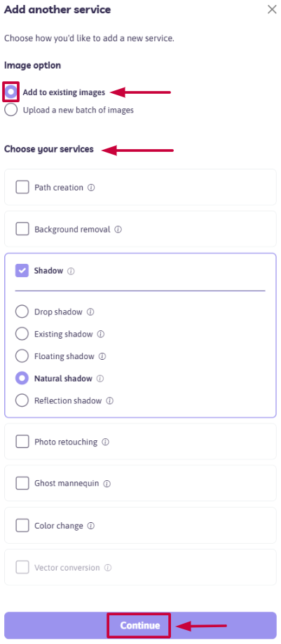Check the Path creation checkbox
The image size is (281, 644).
[22, 188]
